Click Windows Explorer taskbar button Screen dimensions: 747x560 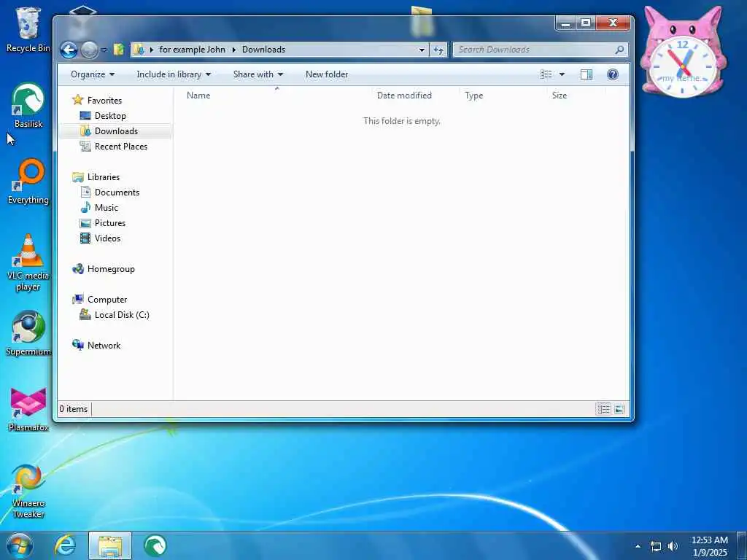(x=110, y=545)
